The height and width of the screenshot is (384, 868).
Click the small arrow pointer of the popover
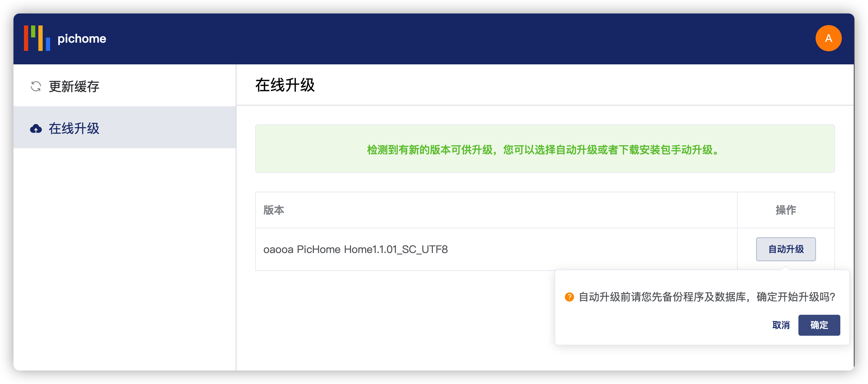(x=786, y=268)
